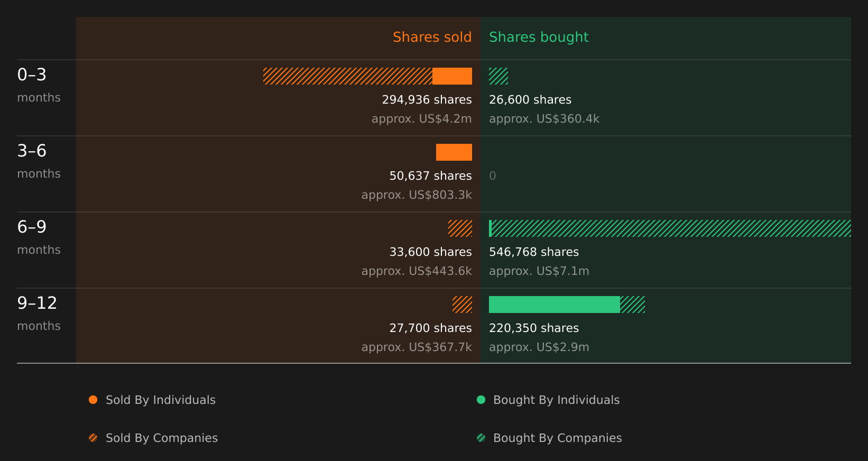Click the 26,600 shares value
Screen dimensions: 868x461
point(530,99)
